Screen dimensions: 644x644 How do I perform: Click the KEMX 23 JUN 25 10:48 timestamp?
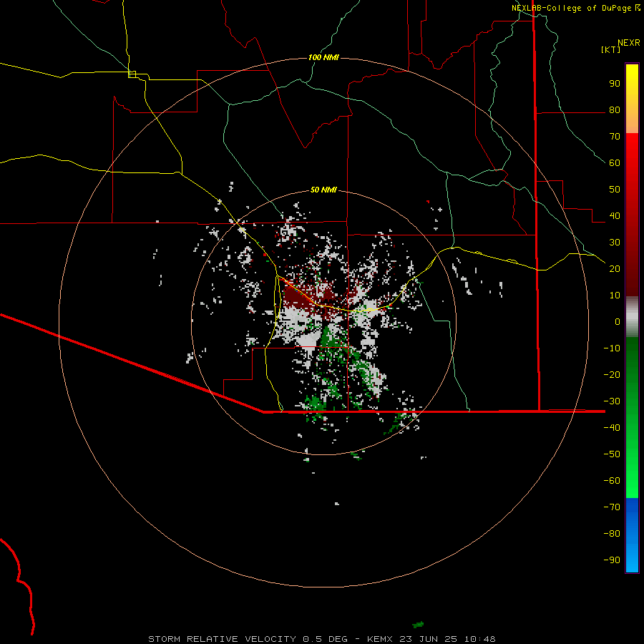(x=431, y=639)
